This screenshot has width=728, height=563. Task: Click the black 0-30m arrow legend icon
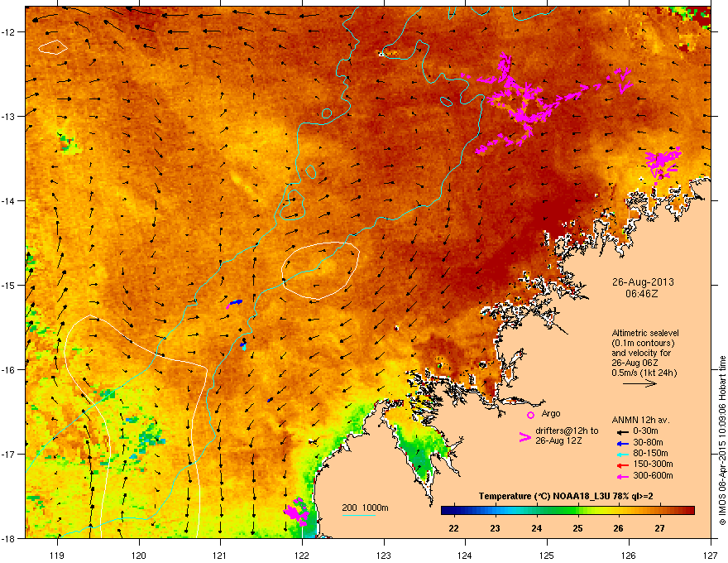point(621,431)
